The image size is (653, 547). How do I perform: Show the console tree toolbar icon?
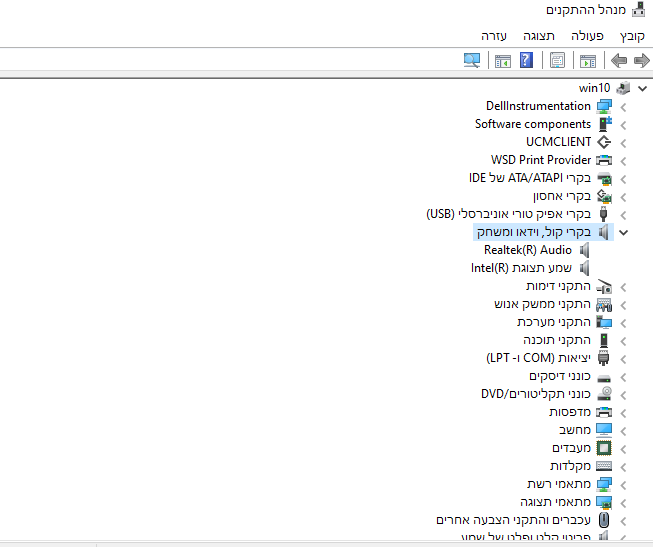588,60
